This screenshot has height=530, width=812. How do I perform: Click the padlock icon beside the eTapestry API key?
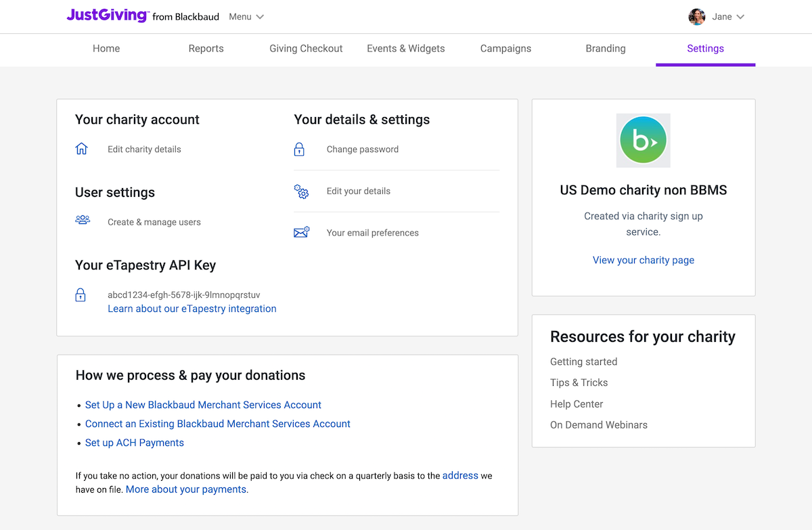tap(81, 295)
